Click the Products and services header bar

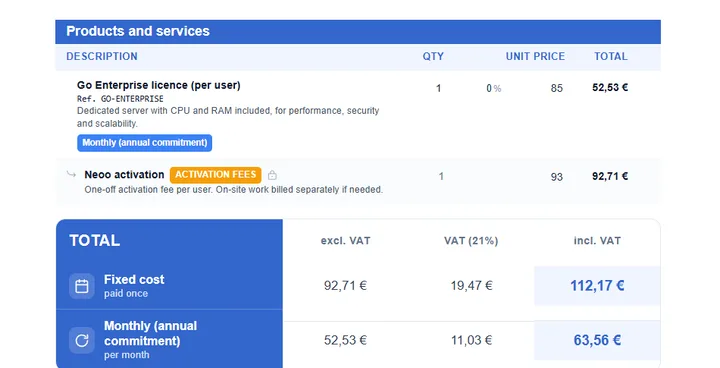pyautogui.click(x=358, y=31)
